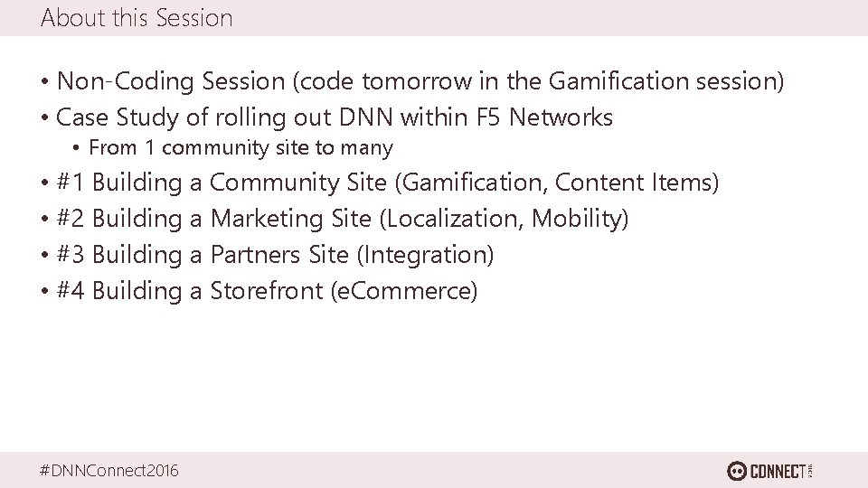Click the pink footer bar background
Viewport: 868px width, 488px height.
click(432, 470)
